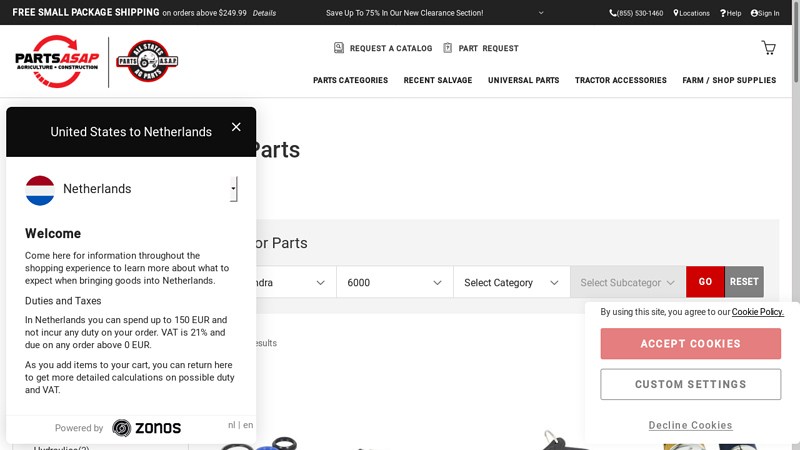Click the Custom Settings button
Screen dimensions: 800x450
point(690,384)
